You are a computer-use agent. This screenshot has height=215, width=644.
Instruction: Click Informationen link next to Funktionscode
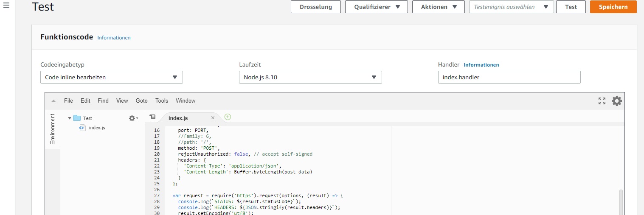pos(114,38)
